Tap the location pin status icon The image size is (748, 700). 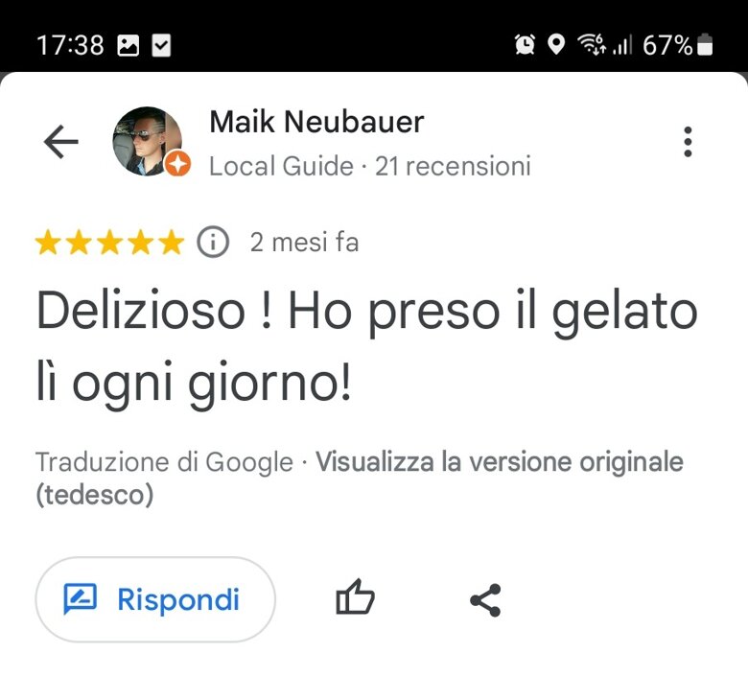tap(556, 45)
